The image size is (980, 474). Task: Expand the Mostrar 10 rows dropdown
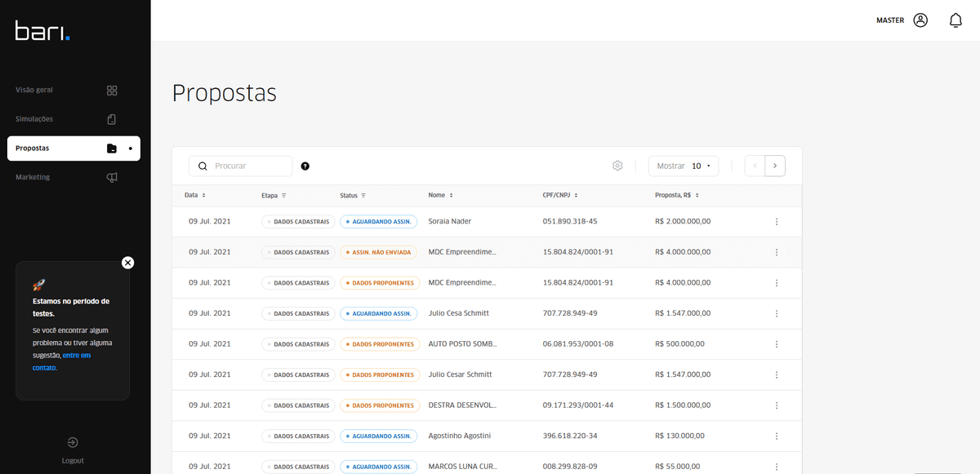click(x=684, y=166)
